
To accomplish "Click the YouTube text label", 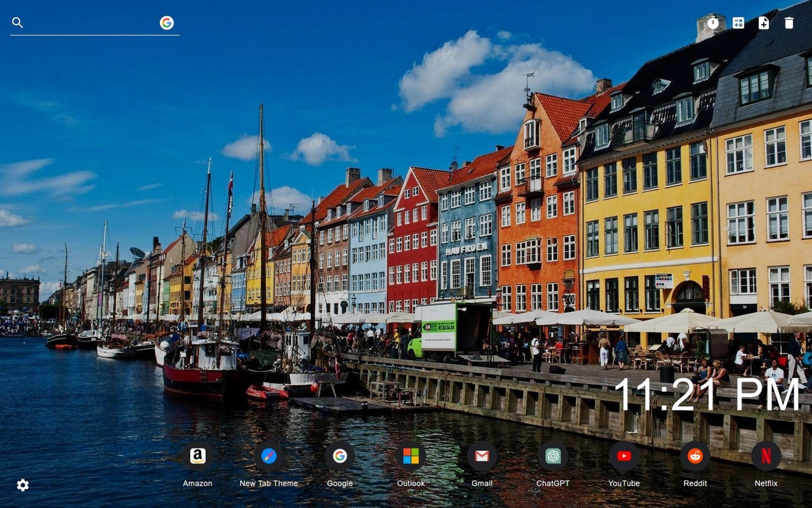I will point(624,483).
